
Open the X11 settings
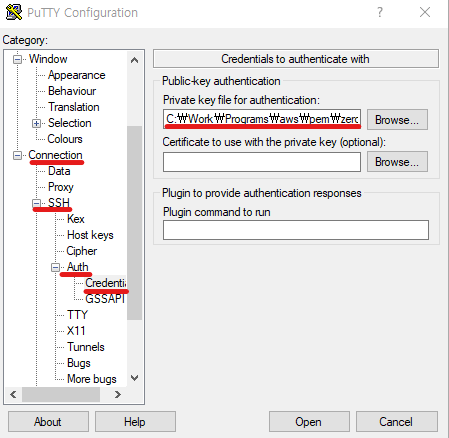76,331
